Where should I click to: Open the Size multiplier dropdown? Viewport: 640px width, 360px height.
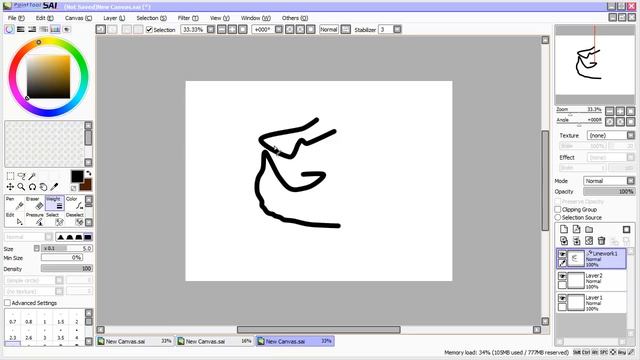pos(37,248)
